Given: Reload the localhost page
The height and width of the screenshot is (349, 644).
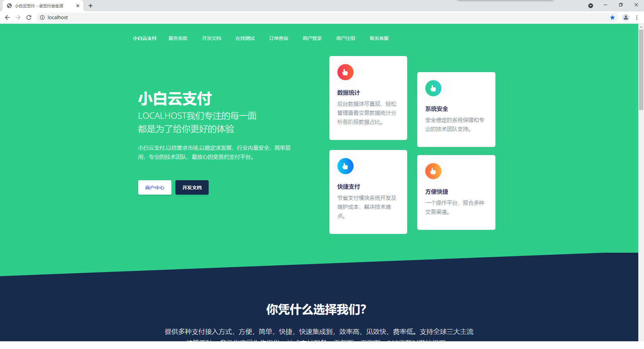Looking at the screenshot, I should [29, 17].
